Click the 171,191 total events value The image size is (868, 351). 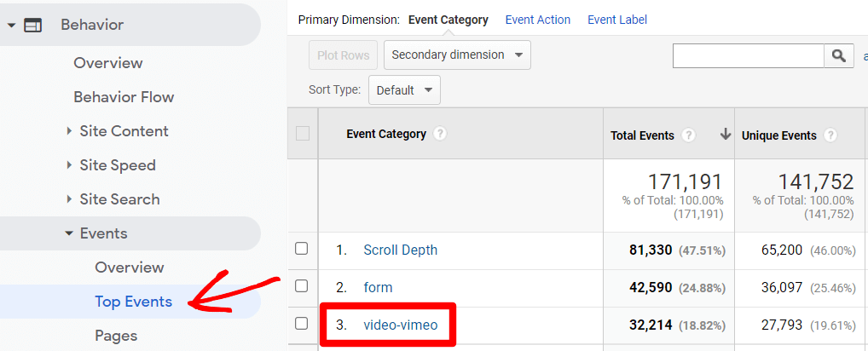(x=686, y=181)
